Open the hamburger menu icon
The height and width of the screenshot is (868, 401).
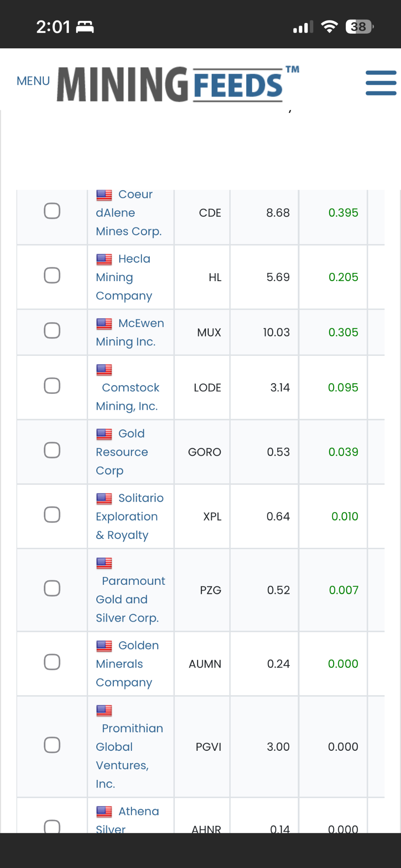point(381,83)
